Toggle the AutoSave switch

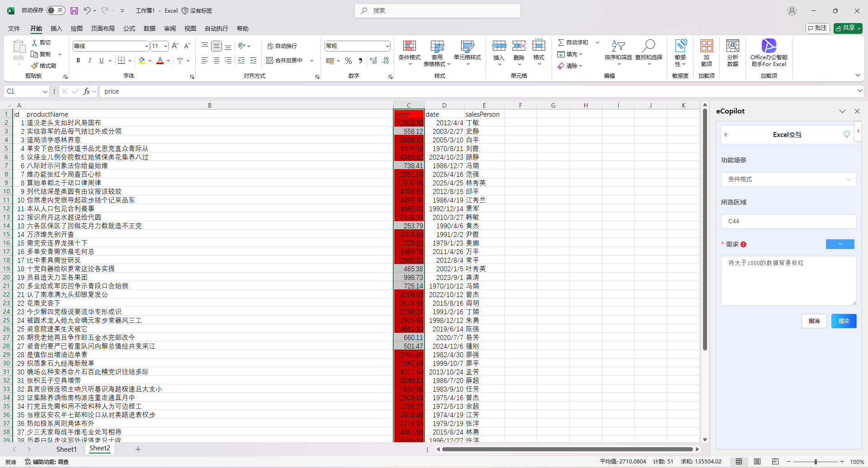[x=56, y=10]
